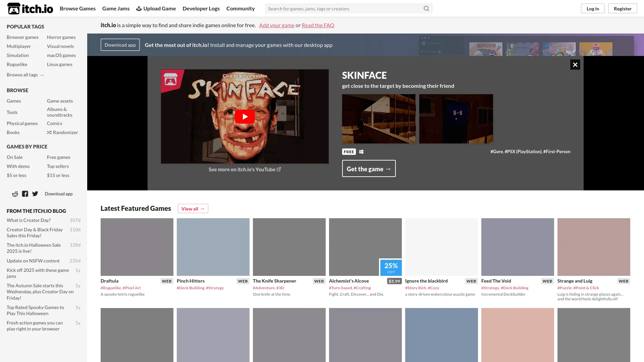Click the #Gore tag on SKINFACE
Viewport: 644px width, 362px height.
click(497, 152)
